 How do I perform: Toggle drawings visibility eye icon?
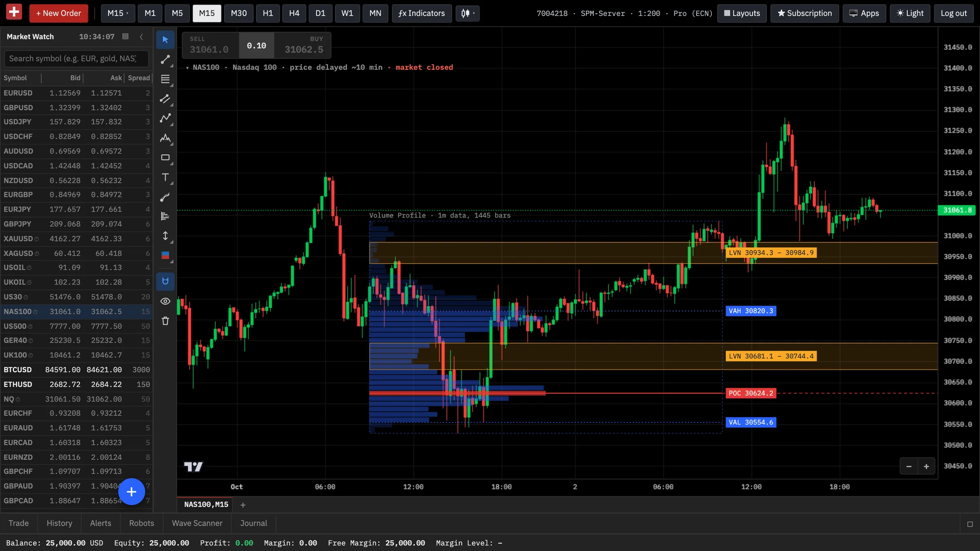[165, 301]
